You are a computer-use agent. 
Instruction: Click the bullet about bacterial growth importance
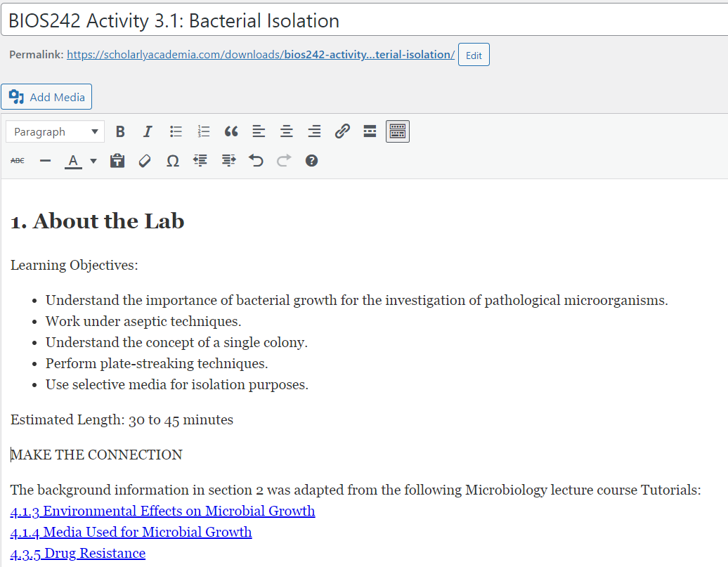point(356,301)
